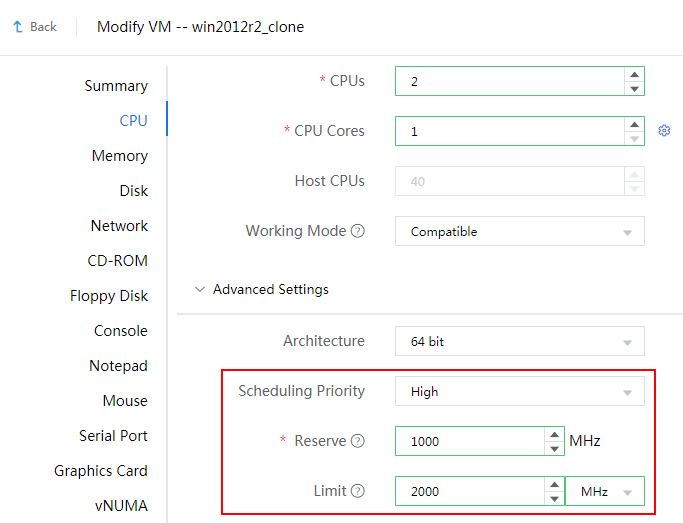Open the Network settings tab
Screen dimensions: 683x523
coord(119,226)
